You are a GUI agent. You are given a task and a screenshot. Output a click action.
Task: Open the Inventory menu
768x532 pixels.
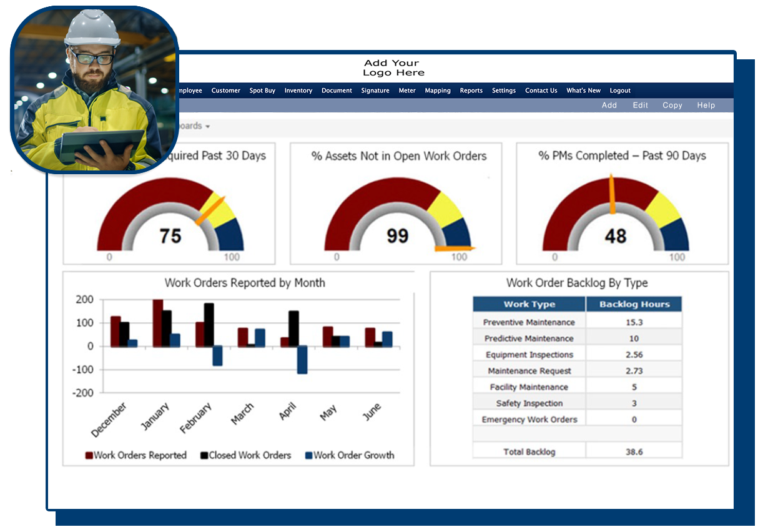[x=298, y=91]
